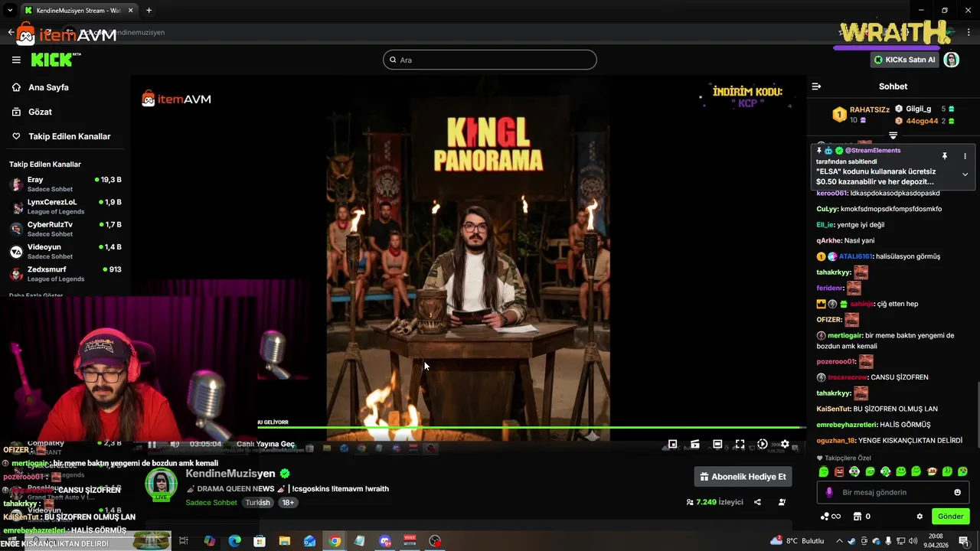
Task: Open Ana Sayfa in the sidebar
Action: click(48, 87)
